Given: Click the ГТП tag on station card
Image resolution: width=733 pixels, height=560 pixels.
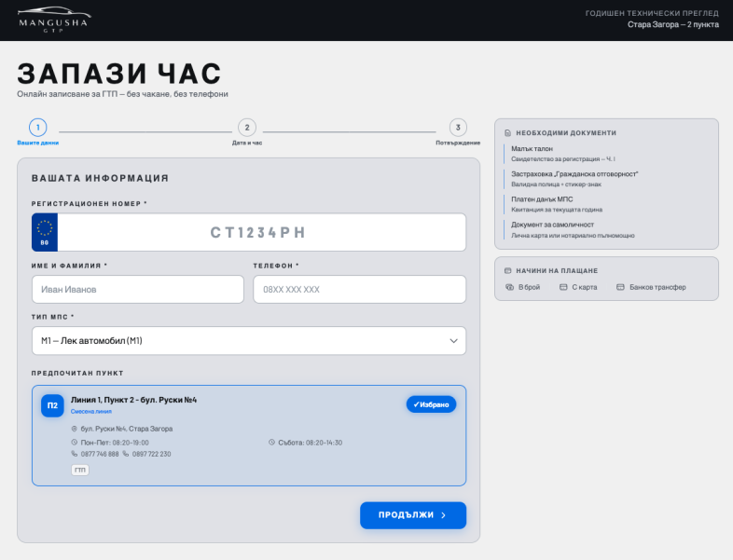Looking at the screenshot, I should coord(80,470).
